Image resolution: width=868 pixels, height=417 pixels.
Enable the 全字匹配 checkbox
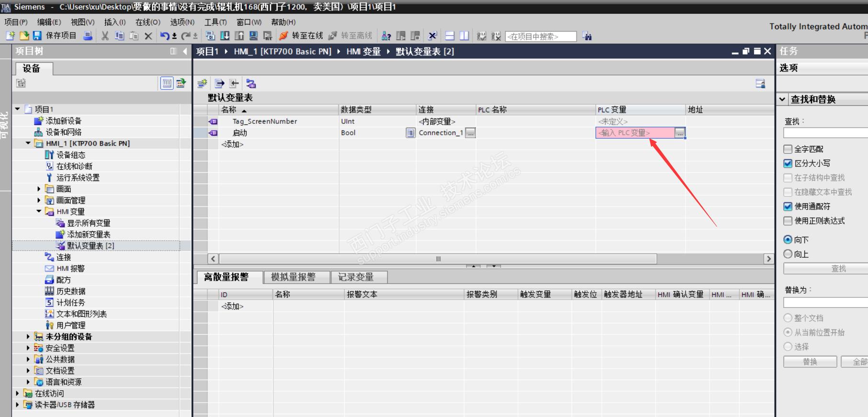pyautogui.click(x=788, y=149)
